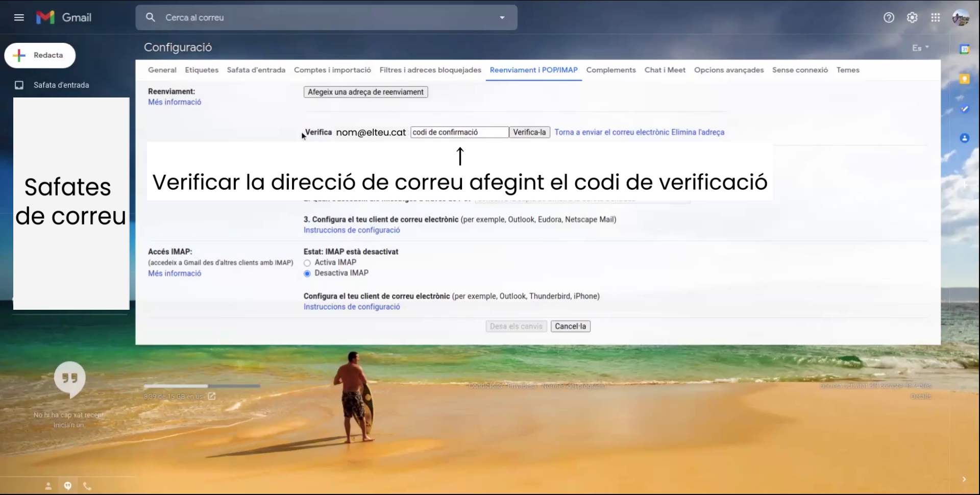This screenshot has height=495, width=980.
Task: Open IMAP Instruccions de configuració link
Action: click(x=352, y=307)
